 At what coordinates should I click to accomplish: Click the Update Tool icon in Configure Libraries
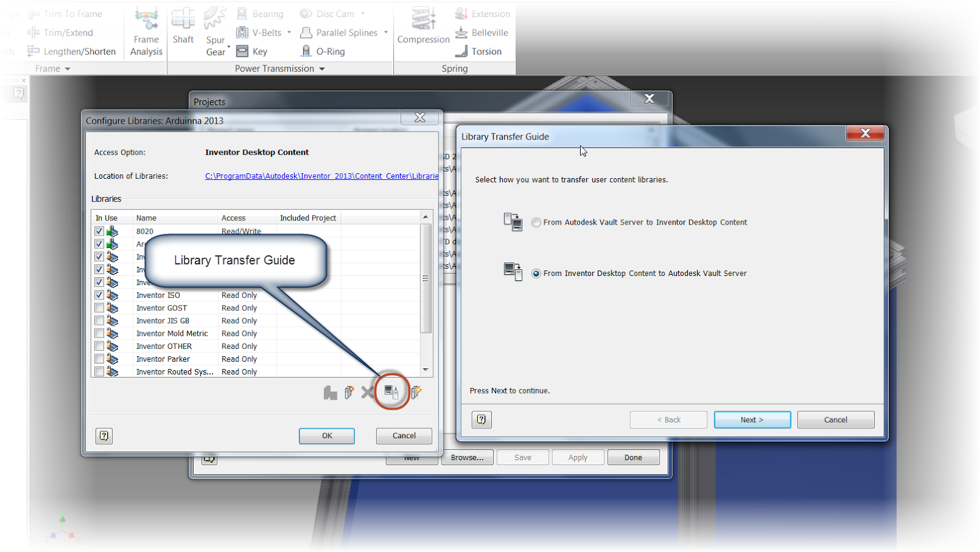click(417, 392)
